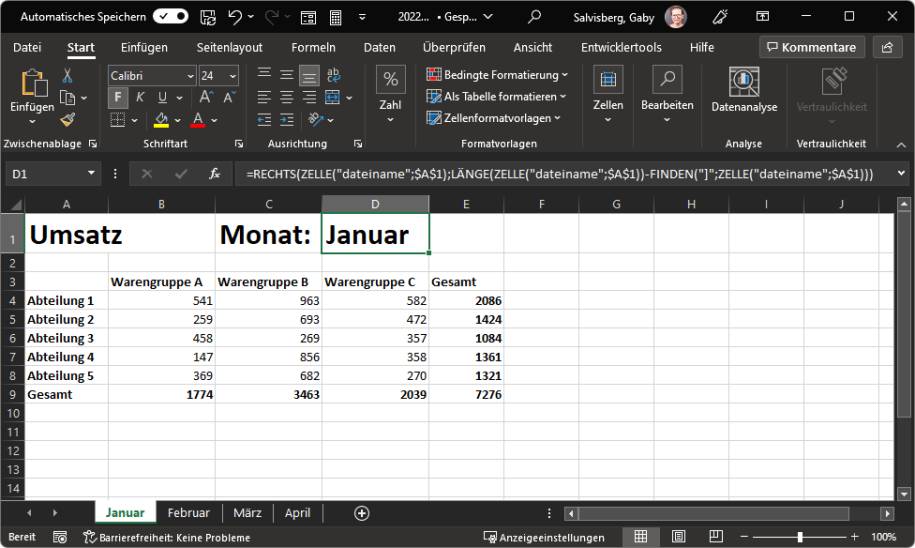Add a new sheet with plus icon
Image resolution: width=915 pixels, height=548 pixels.
click(362, 513)
